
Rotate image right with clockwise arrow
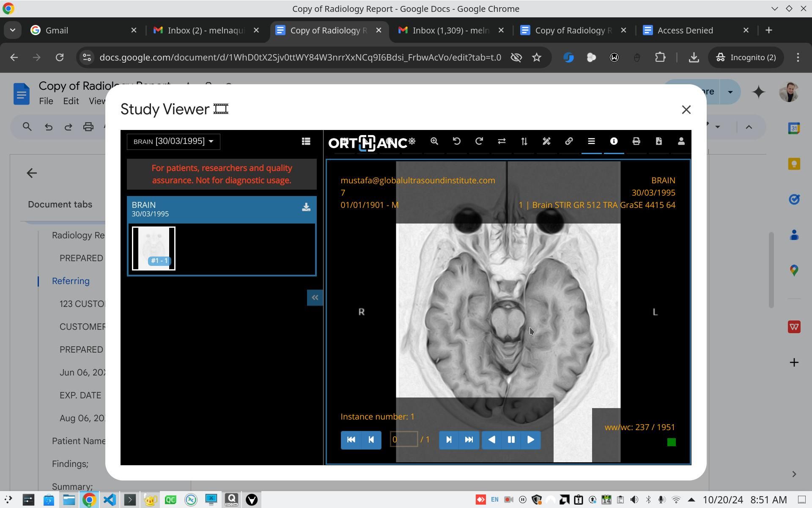(479, 141)
